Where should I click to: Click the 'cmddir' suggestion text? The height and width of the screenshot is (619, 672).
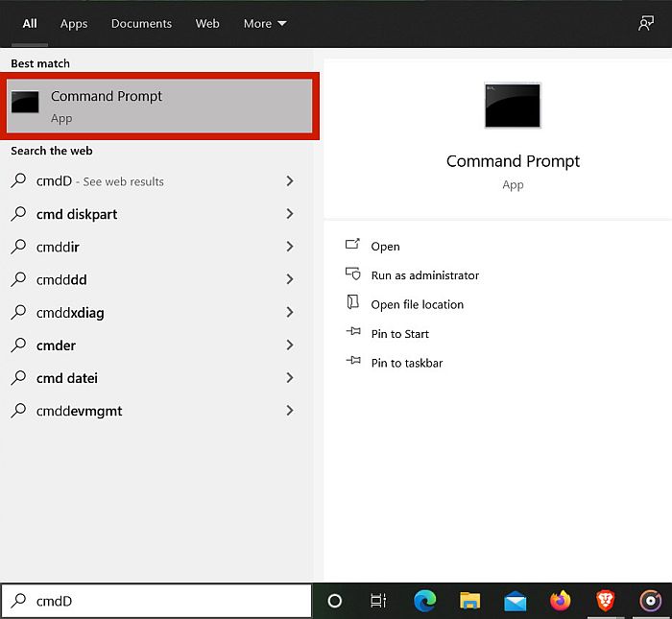click(x=58, y=248)
